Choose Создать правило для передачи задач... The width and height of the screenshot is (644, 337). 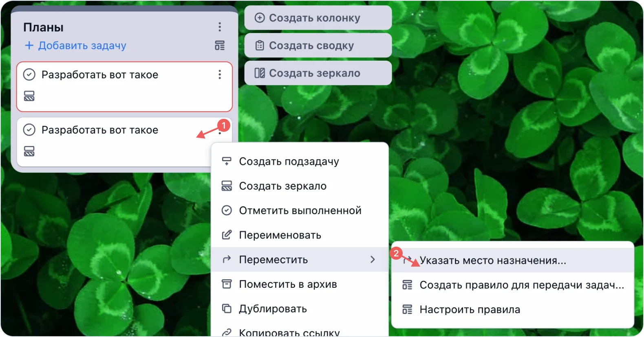[513, 285]
